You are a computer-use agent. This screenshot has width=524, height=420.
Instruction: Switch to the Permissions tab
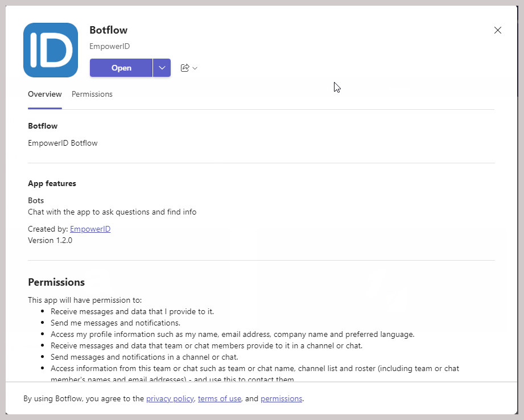[92, 94]
